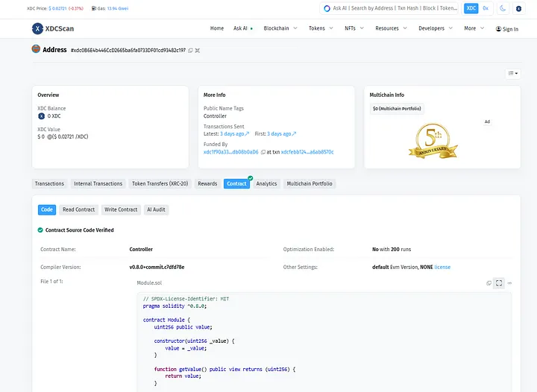Copy the contract source code

point(489,283)
